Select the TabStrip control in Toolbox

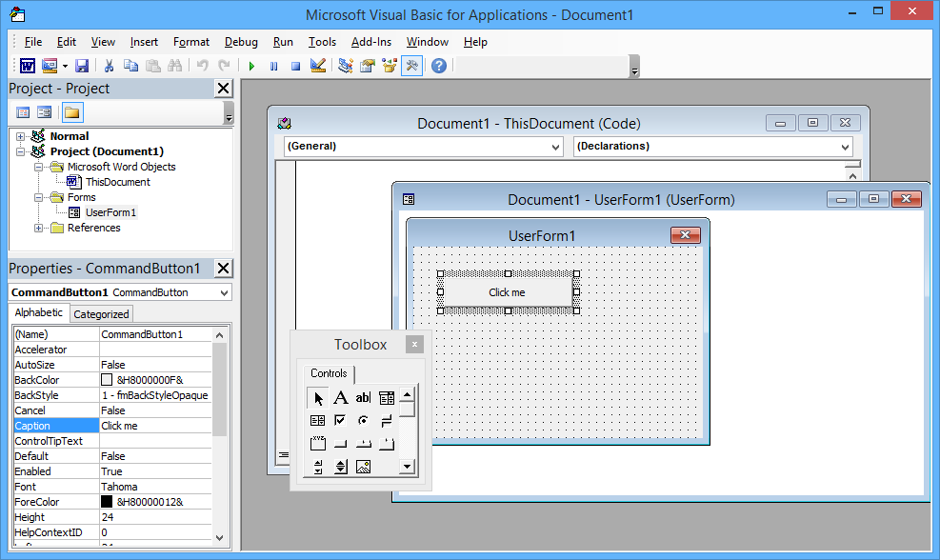(x=363, y=444)
